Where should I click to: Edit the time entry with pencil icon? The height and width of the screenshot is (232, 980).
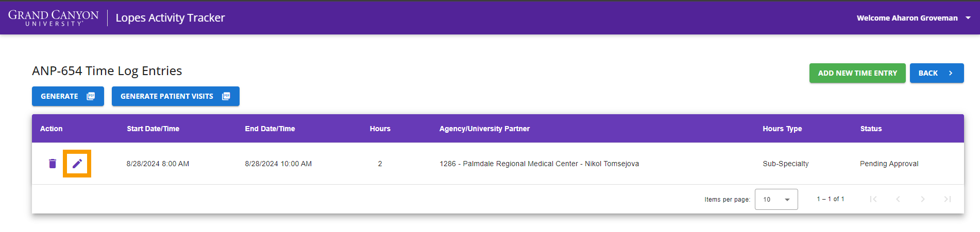(x=77, y=164)
